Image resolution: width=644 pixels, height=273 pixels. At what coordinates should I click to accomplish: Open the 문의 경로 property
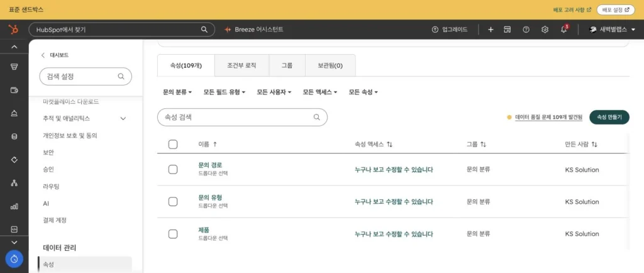click(210, 165)
